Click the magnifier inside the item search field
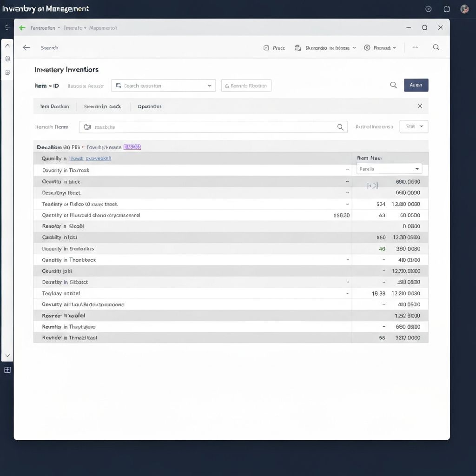 (x=340, y=127)
